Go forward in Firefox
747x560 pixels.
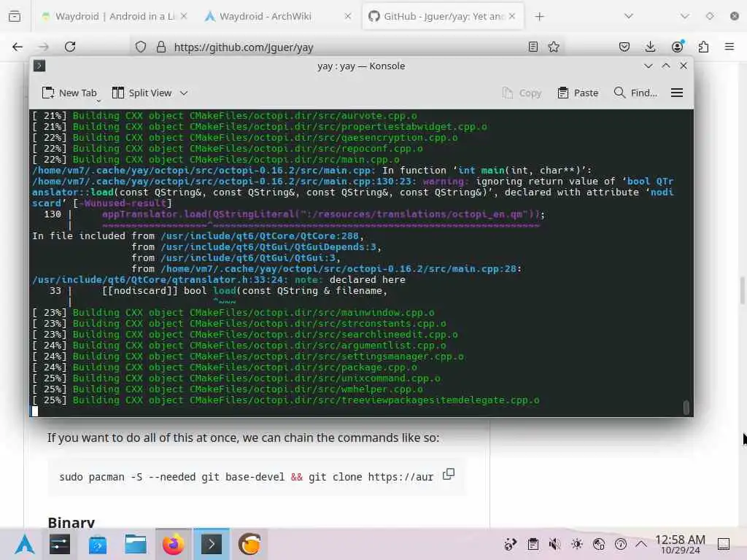coord(43,47)
